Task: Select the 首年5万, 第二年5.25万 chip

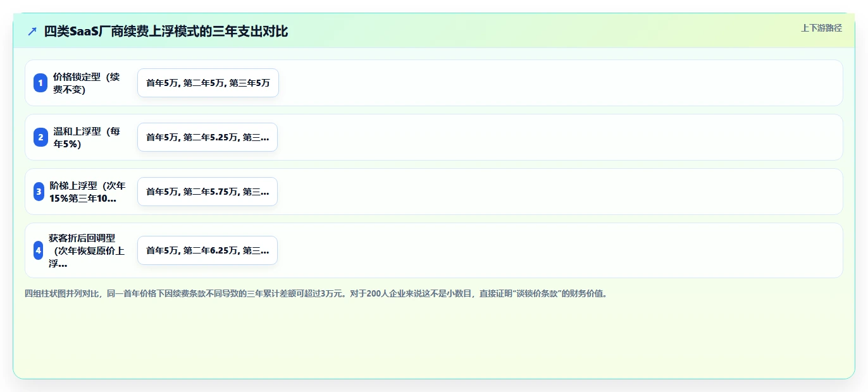Action: point(208,137)
